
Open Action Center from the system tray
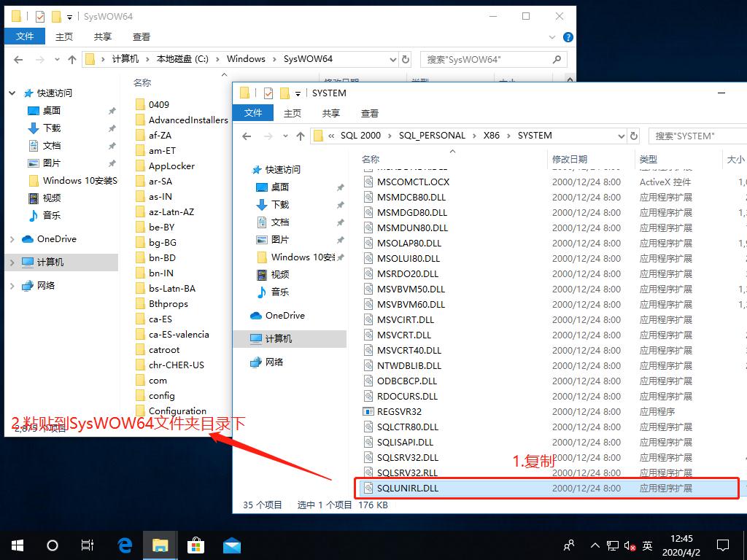[722, 545]
